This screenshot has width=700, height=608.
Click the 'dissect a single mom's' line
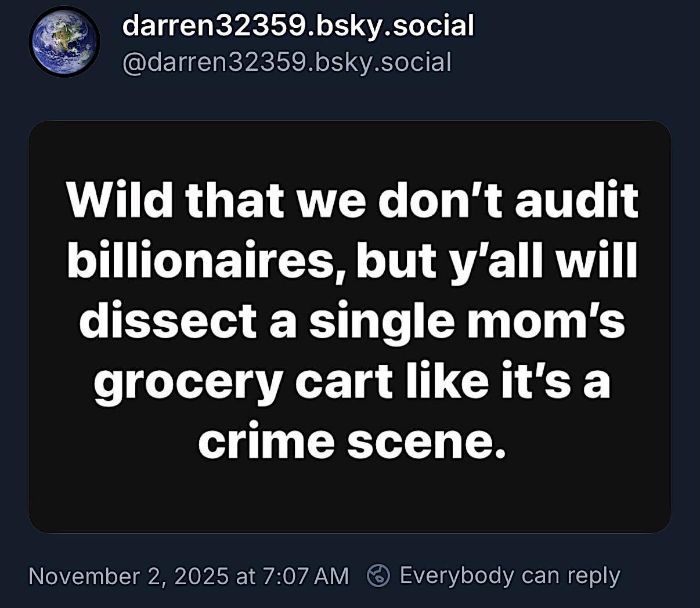click(352, 321)
